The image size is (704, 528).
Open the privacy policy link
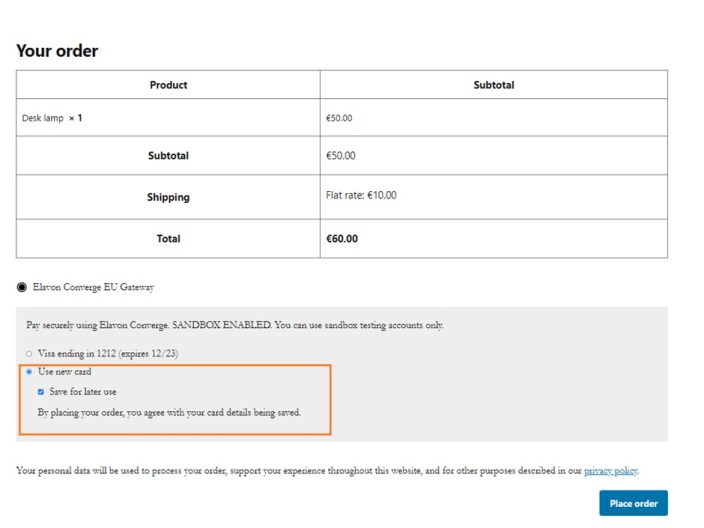click(611, 471)
